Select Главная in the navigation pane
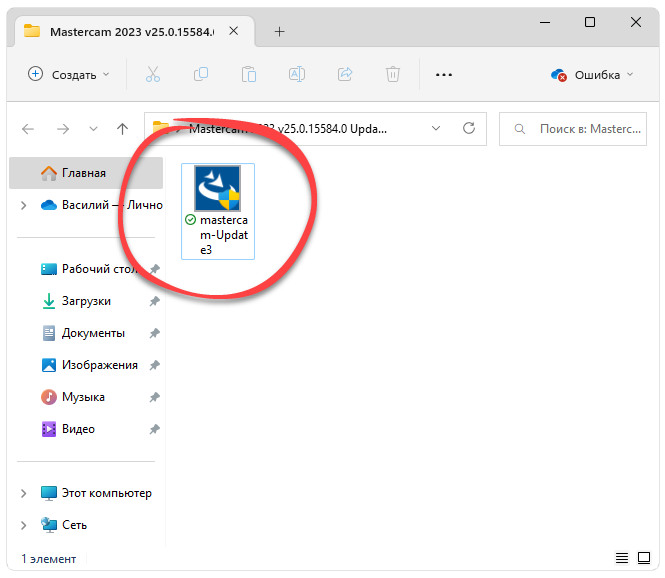Viewport: 665px width, 578px height. (x=86, y=173)
